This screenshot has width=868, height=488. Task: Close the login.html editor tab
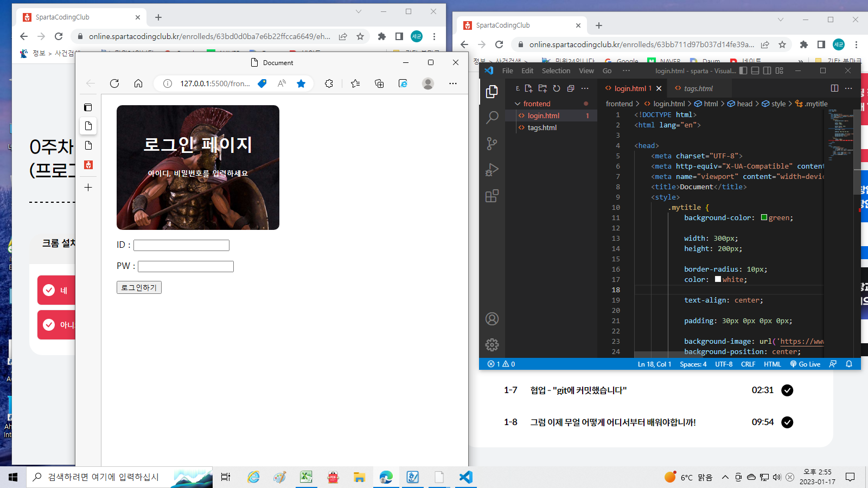point(659,88)
